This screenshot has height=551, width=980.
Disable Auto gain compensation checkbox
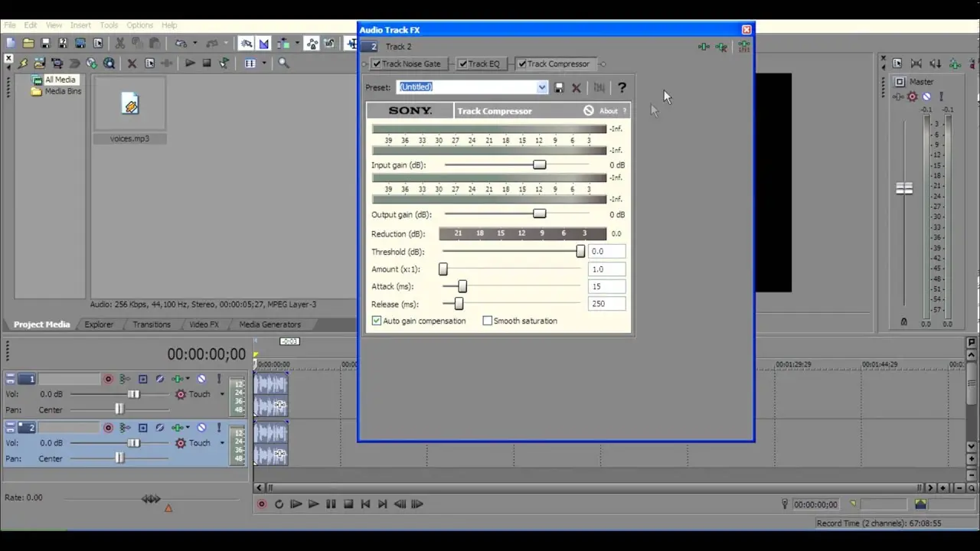click(x=377, y=321)
